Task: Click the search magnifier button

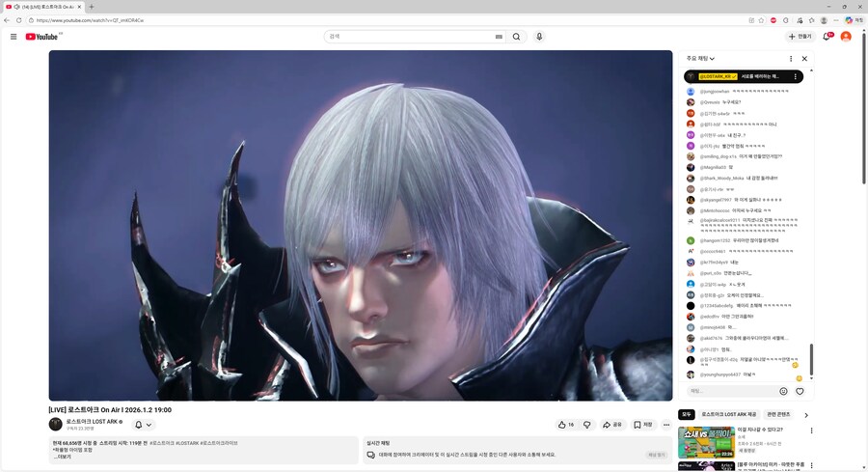Action: (516, 37)
